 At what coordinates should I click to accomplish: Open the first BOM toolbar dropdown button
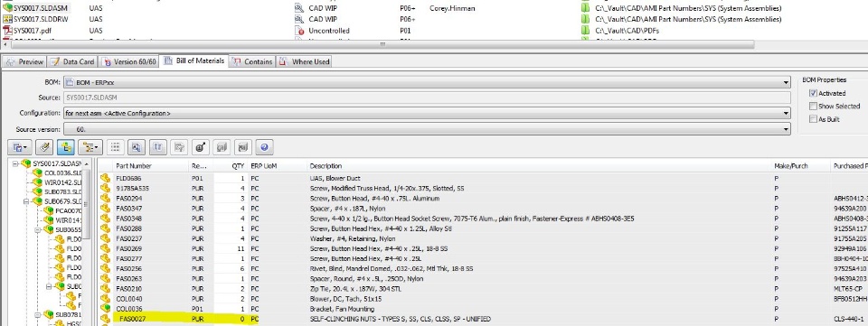[x=21, y=147]
